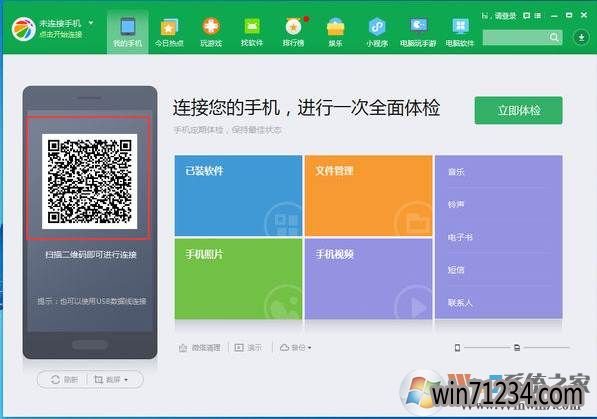Open the download manager arrow icon

[x=581, y=37]
